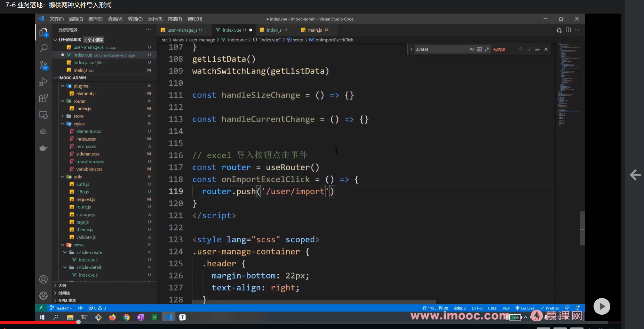Collapse the IMOOC-ADMIN project section

(55, 78)
